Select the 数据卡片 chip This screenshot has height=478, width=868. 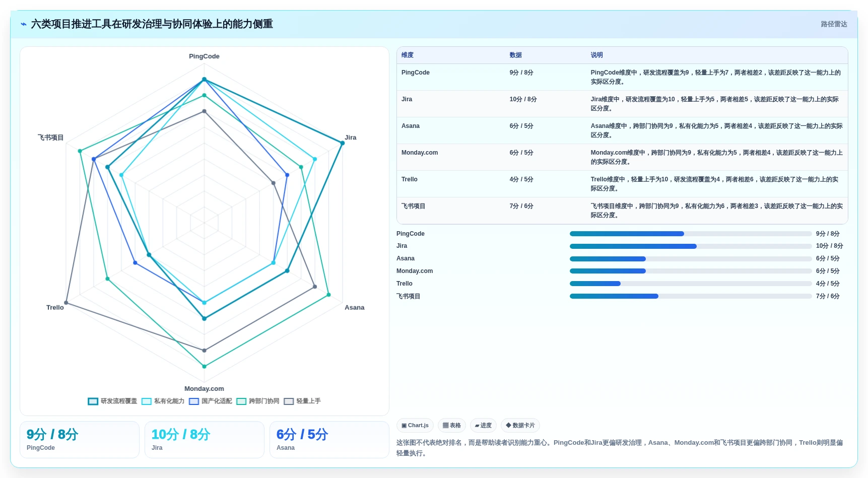[520, 426]
